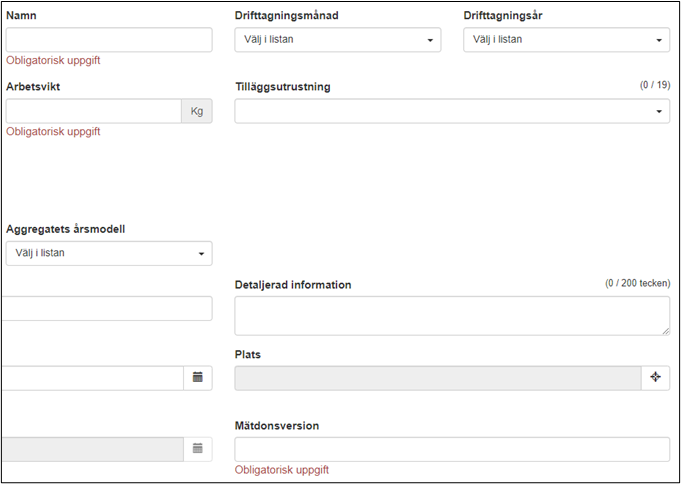This screenshot has height=484, width=681.
Task: Click the Kg unit addon beside Arbetsvikt
Action: [196, 111]
